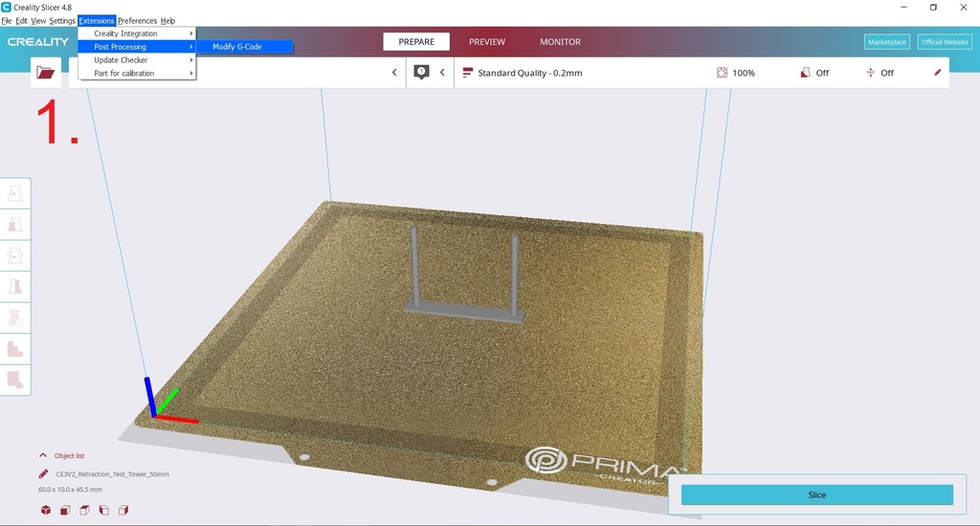Choose Modify G-Code from the submenu
Viewport: 980px width, 526px height.
237,47
